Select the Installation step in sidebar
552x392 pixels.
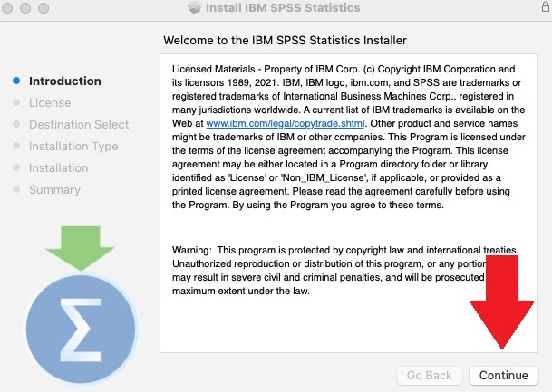pyautogui.click(x=58, y=167)
